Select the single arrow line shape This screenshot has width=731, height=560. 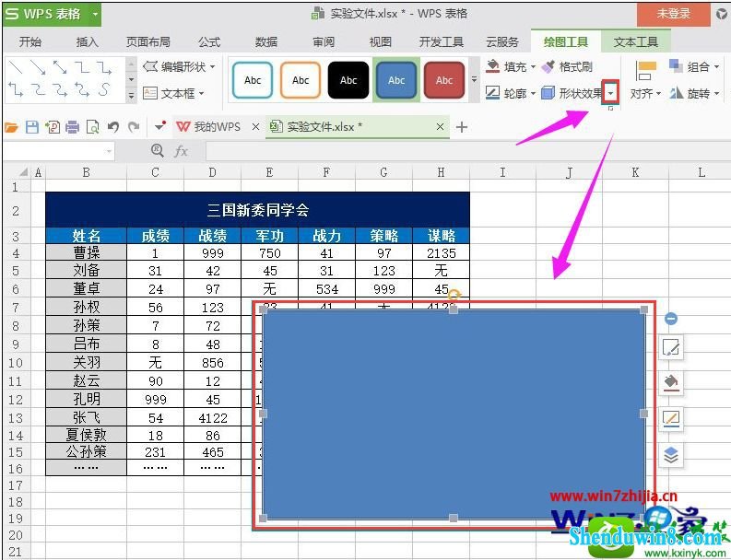point(38,68)
